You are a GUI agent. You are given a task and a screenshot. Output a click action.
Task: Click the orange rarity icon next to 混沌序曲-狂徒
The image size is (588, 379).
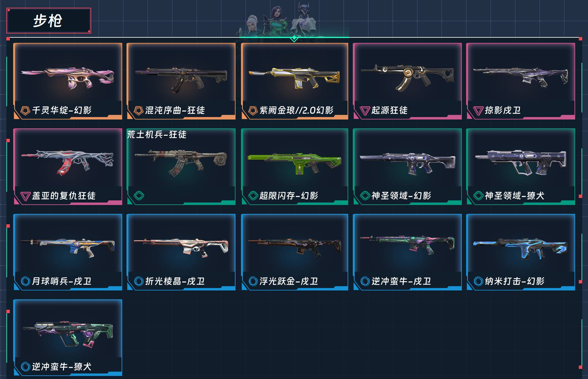pos(139,110)
